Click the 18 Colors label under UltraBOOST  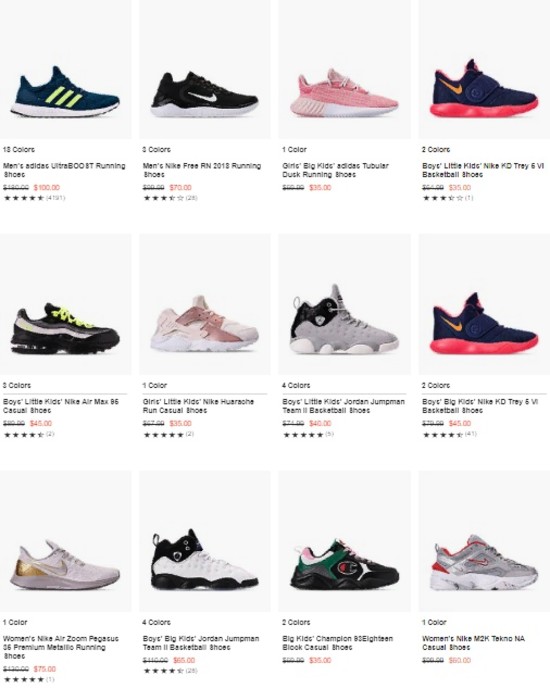click(x=18, y=150)
